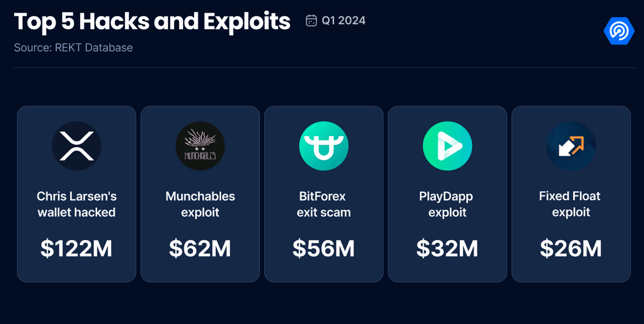The image size is (644, 324).
Task: Click the Munchables exploit label
Action: [200, 204]
